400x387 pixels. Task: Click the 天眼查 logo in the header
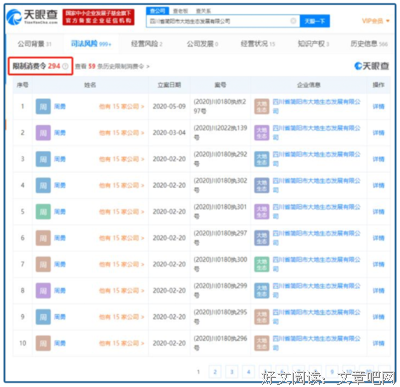(x=32, y=17)
